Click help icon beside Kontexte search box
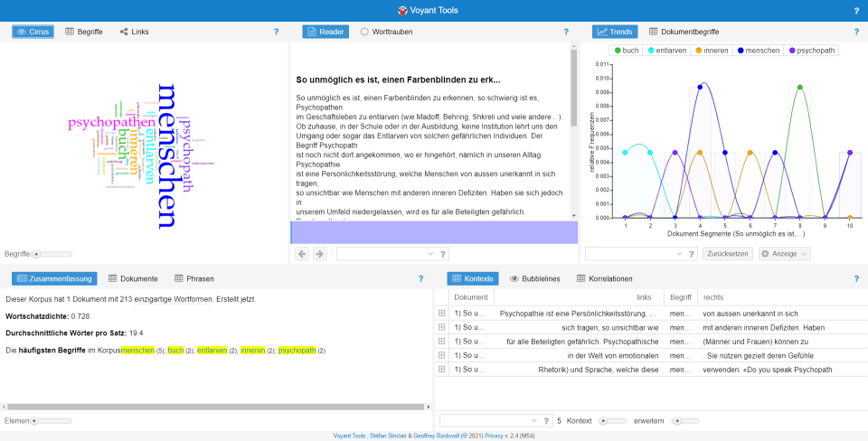The width and height of the screenshot is (868, 441). pyautogui.click(x=546, y=421)
